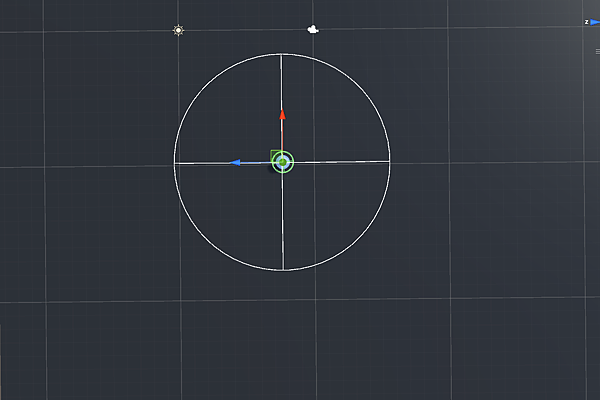Click the green center handle of the move gizmo

[x=283, y=163]
